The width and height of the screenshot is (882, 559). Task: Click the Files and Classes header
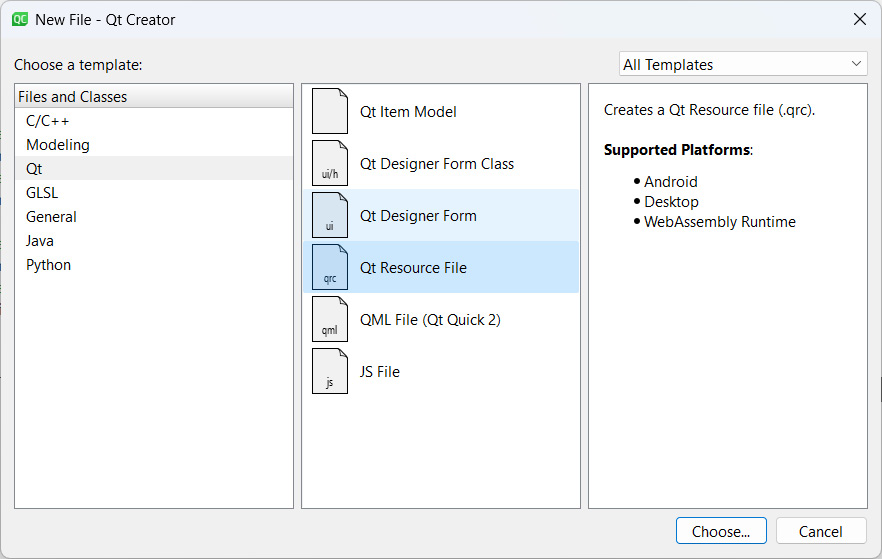154,97
